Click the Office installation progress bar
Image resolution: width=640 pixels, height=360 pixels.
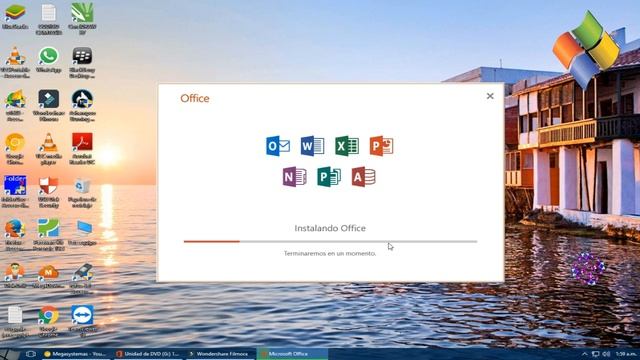(x=330, y=242)
